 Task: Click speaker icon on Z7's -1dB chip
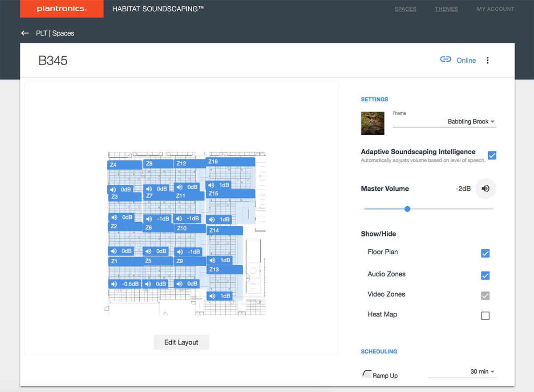pyautogui.click(x=149, y=219)
